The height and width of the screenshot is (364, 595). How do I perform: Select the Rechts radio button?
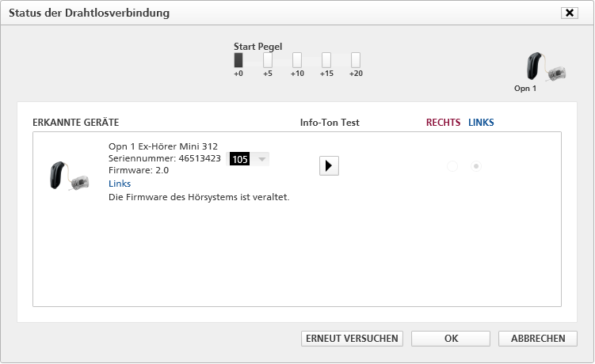click(452, 166)
